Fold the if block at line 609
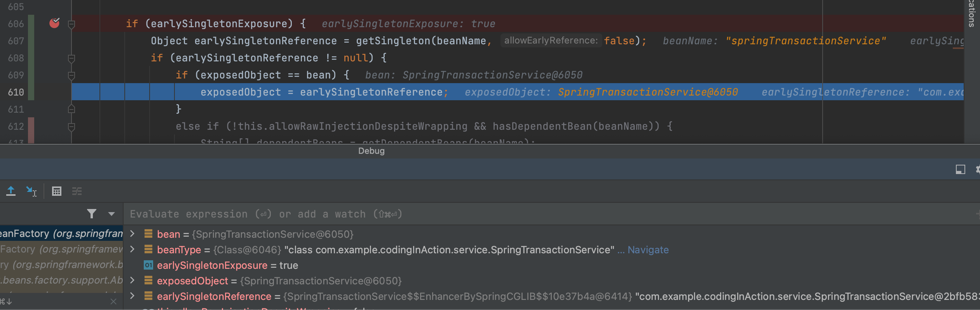980x310 pixels. pos(71,75)
